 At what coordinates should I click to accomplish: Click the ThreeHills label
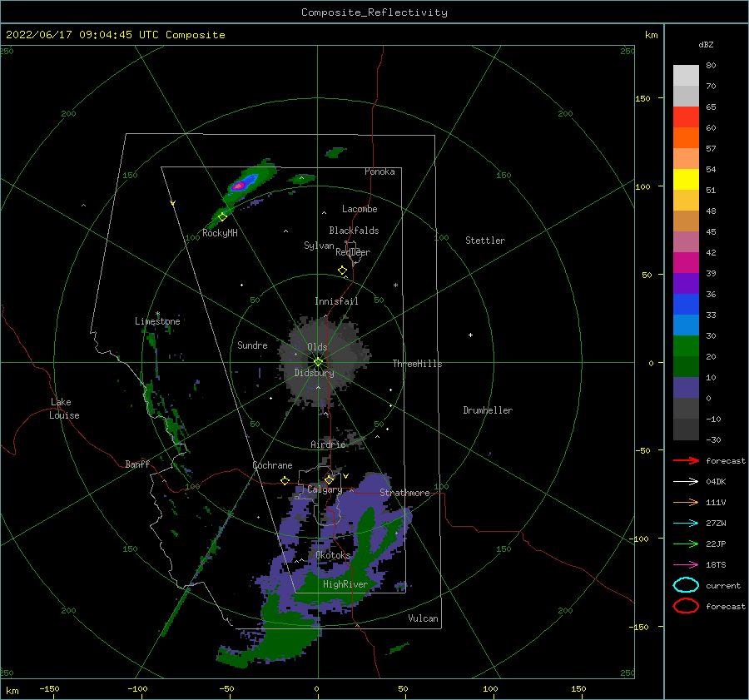(418, 364)
